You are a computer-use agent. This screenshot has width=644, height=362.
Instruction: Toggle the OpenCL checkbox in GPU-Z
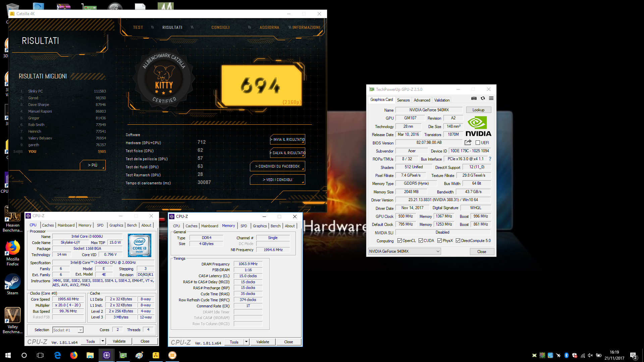click(x=399, y=241)
